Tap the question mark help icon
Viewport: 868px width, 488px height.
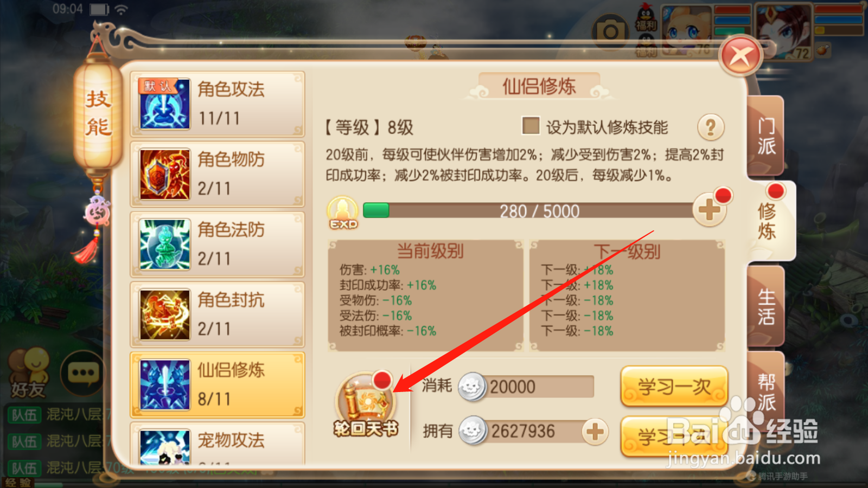[711, 127]
